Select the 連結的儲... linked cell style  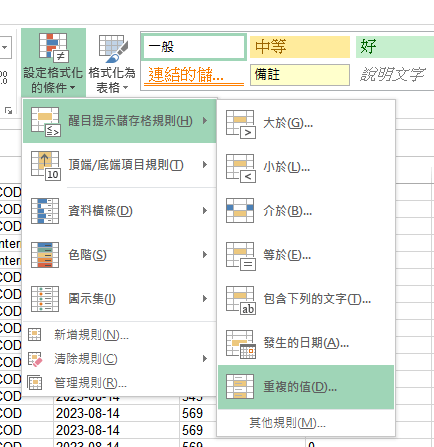(x=194, y=75)
